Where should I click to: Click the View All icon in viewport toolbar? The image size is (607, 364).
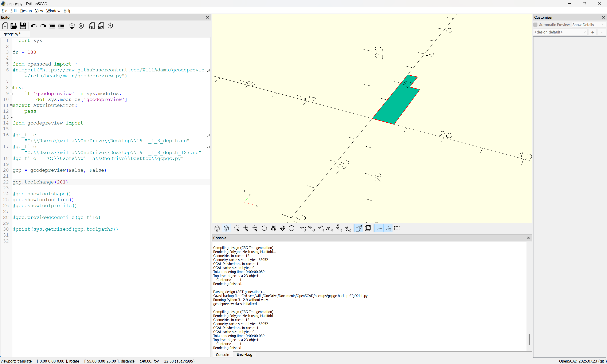236,228
